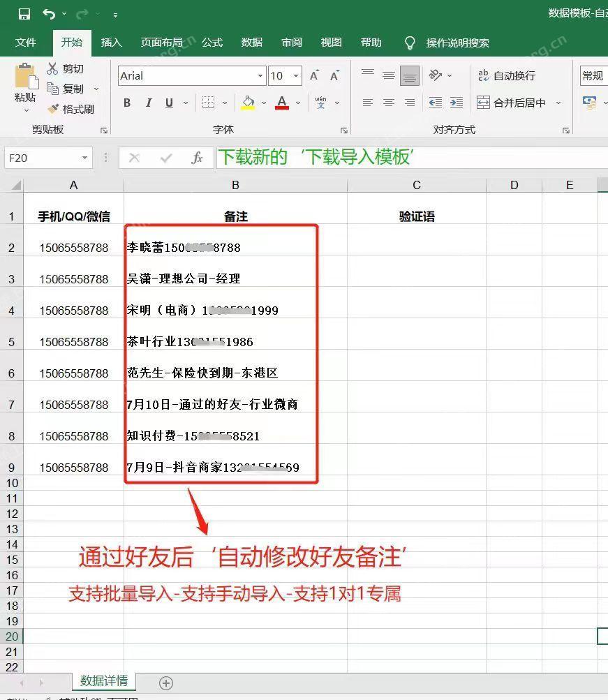Open the font color dropdown arrow
This screenshot has height=700, width=608.
298,103
